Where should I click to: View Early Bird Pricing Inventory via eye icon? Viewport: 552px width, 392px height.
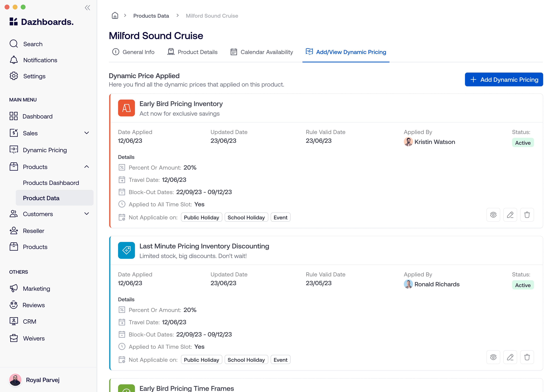click(493, 215)
